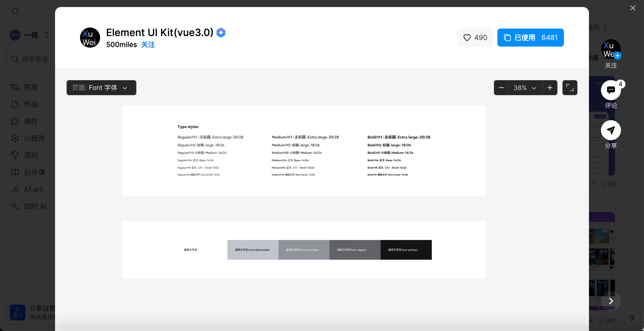Click the fullscreen expand icon
644x331 pixels.
570,88
